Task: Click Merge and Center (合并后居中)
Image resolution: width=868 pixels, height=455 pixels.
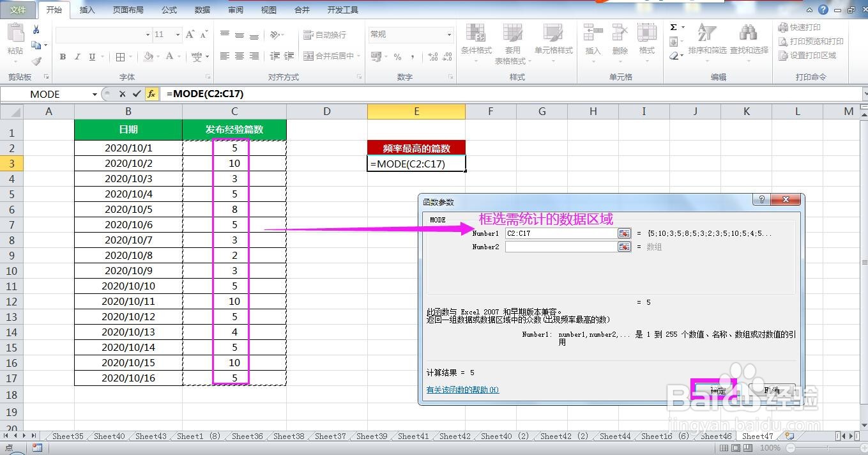Action: (x=329, y=56)
